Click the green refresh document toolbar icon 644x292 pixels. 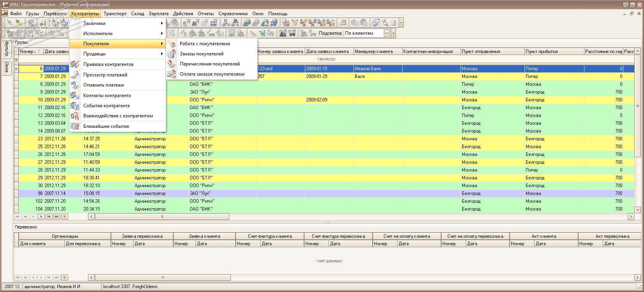pyautogui.click(x=393, y=23)
